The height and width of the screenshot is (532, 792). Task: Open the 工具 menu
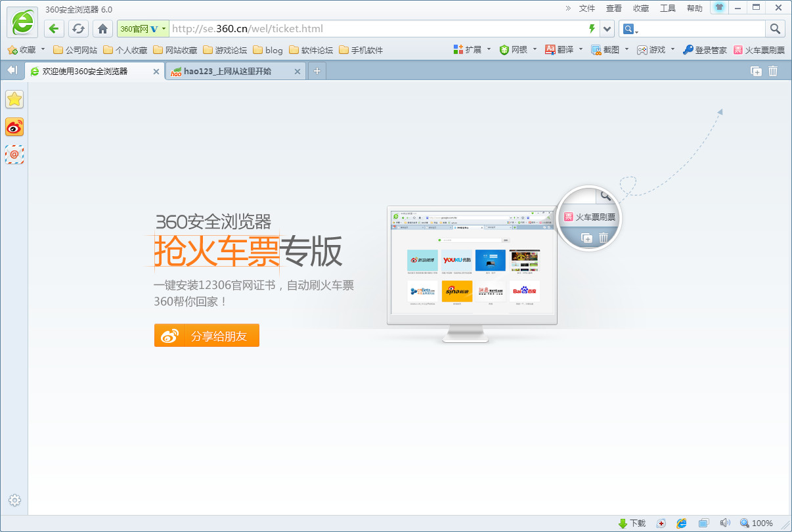(x=667, y=9)
